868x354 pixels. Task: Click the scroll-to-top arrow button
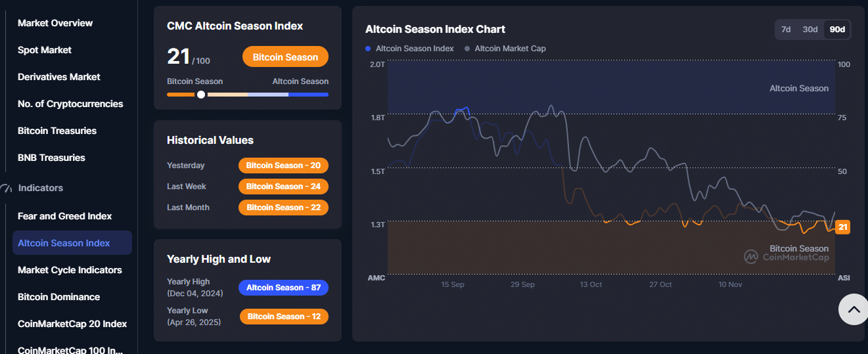(x=853, y=309)
